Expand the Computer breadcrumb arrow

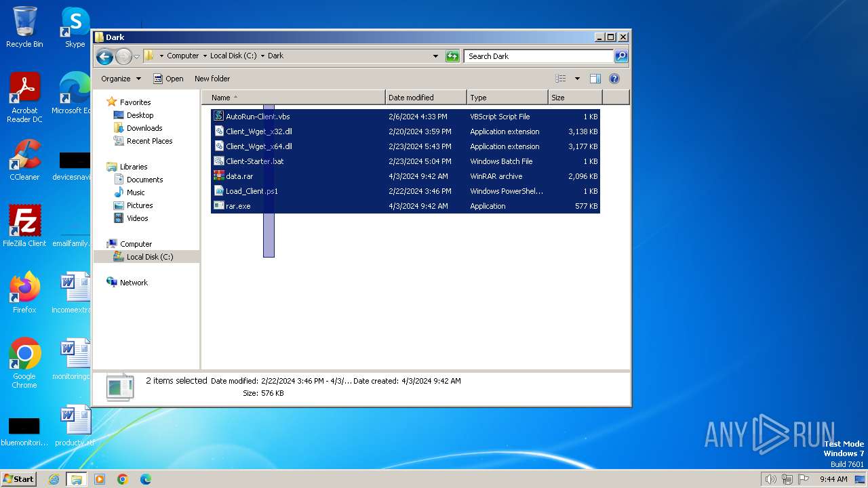[x=205, y=56]
